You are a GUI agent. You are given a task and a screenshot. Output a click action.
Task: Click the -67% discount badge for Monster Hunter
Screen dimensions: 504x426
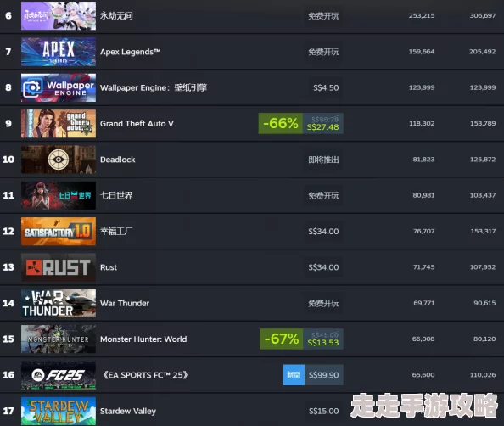(281, 339)
